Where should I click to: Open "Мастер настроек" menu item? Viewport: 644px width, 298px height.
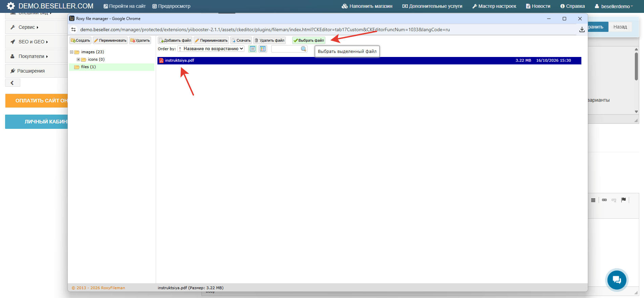pyautogui.click(x=494, y=6)
